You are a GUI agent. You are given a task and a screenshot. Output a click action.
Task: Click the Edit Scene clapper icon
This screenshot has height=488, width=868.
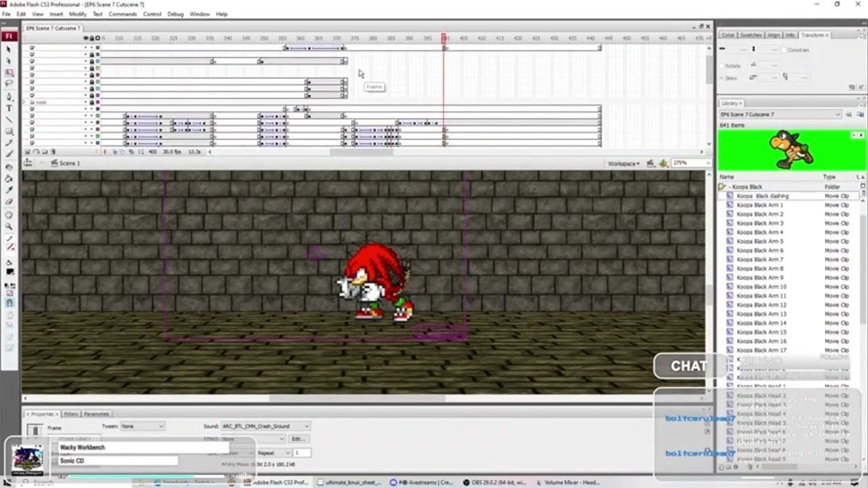point(650,163)
